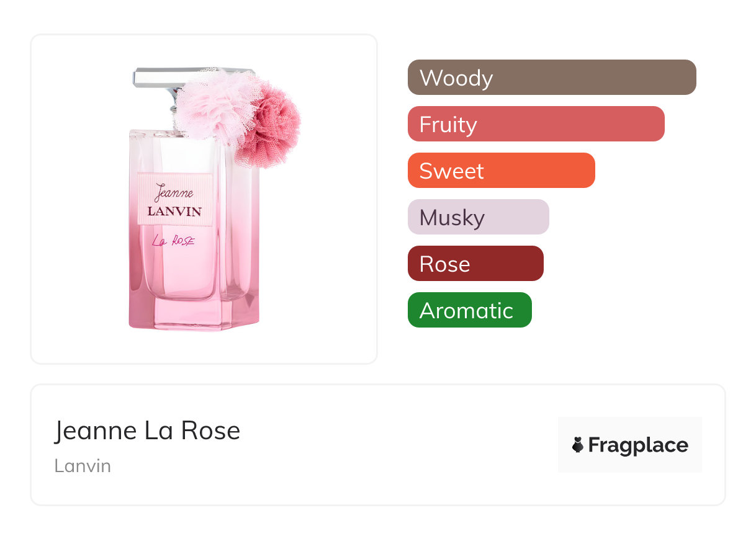Click the Fragplace perfume bottle logo icon
756x536 pixels.
[x=578, y=445]
